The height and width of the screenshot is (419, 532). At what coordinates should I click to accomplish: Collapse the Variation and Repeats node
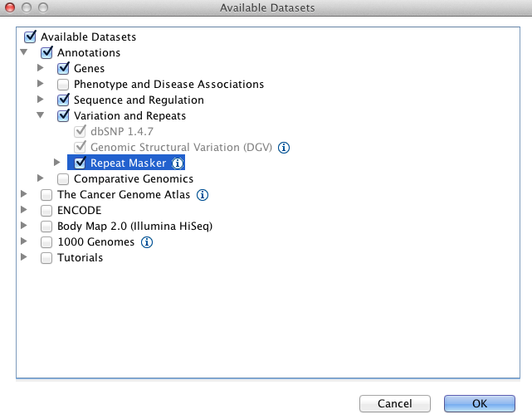40,116
